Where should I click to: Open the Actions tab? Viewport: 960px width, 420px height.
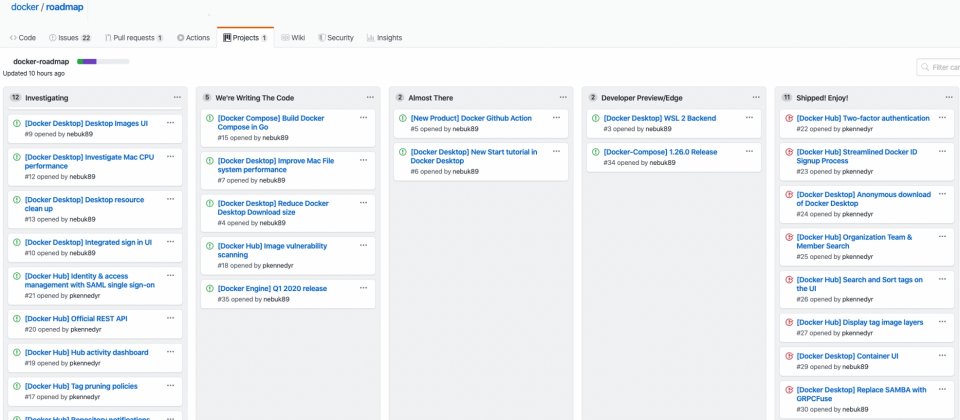(193, 37)
